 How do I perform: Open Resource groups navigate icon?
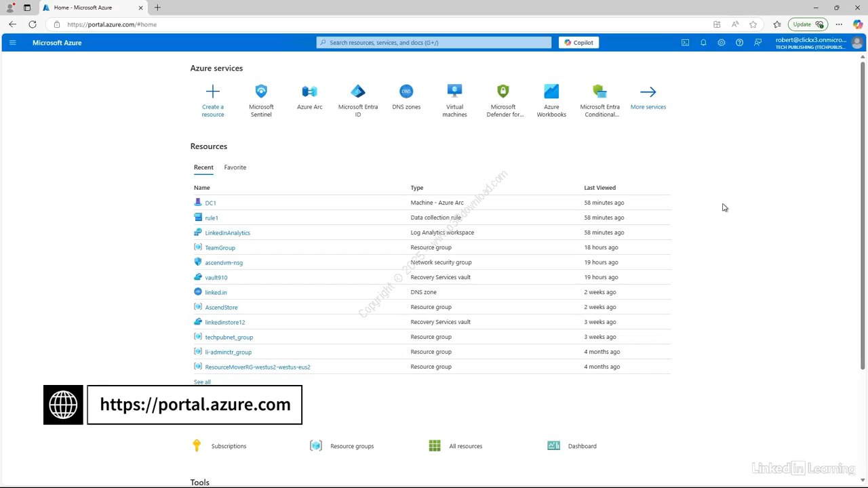click(316, 445)
